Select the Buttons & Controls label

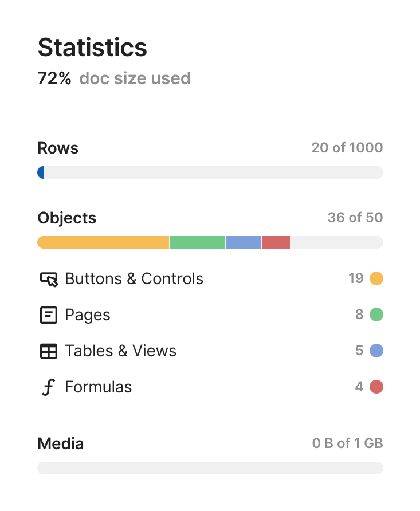[x=134, y=279]
